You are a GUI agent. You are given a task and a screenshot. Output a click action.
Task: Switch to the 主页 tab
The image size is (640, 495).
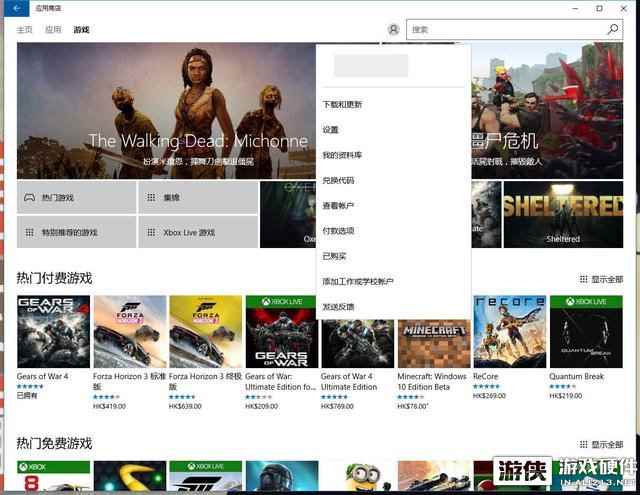(24, 29)
